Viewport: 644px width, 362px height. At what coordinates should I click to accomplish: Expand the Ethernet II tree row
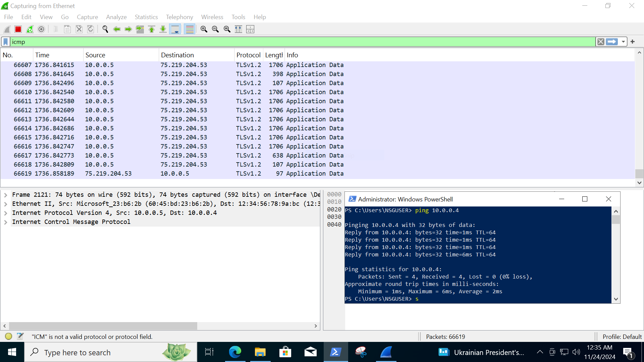pos(6,204)
